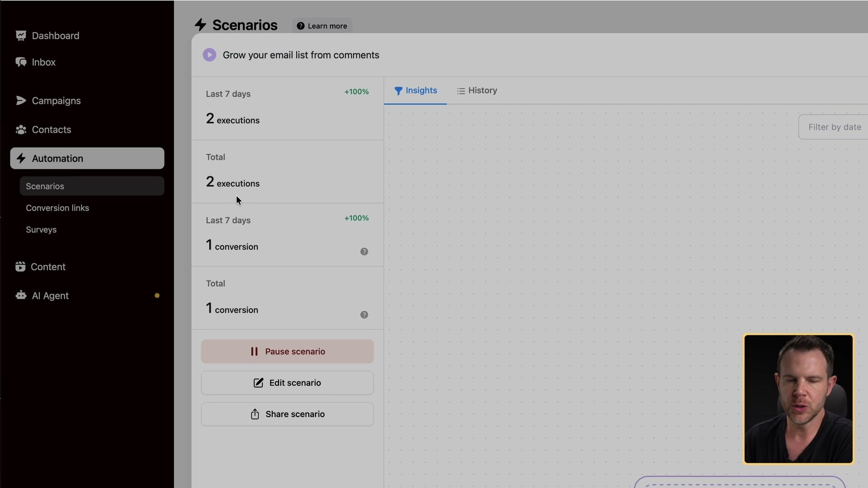Click the Contacts people icon
The height and width of the screenshot is (488, 868).
(21, 130)
